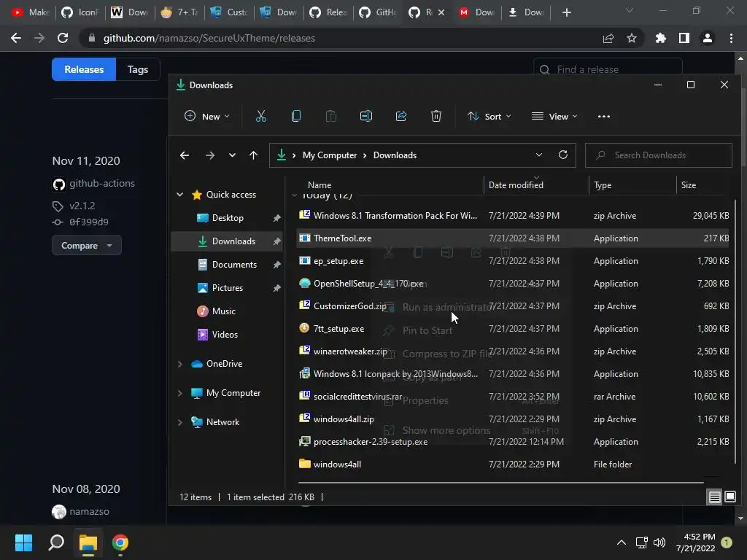The width and height of the screenshot is (747, 560).
Task: Bookmark this page with the star icon
Action: coord(632,38)
